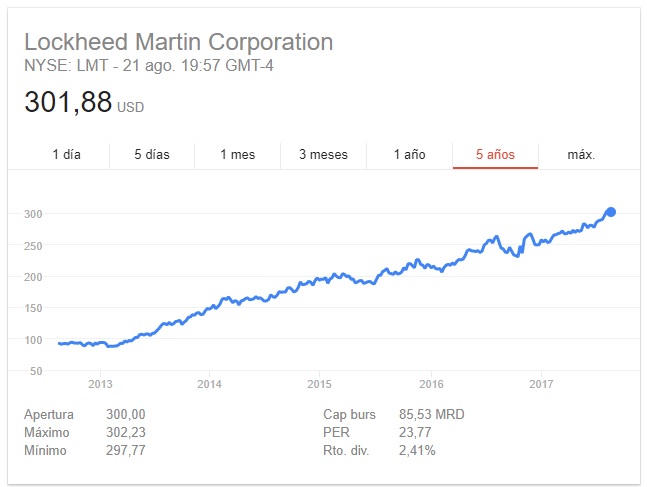The height and width of the screenshot is (487, 647).
Task: Click the Lockheed Martin Corporation title
Action: tap(178, 43)
